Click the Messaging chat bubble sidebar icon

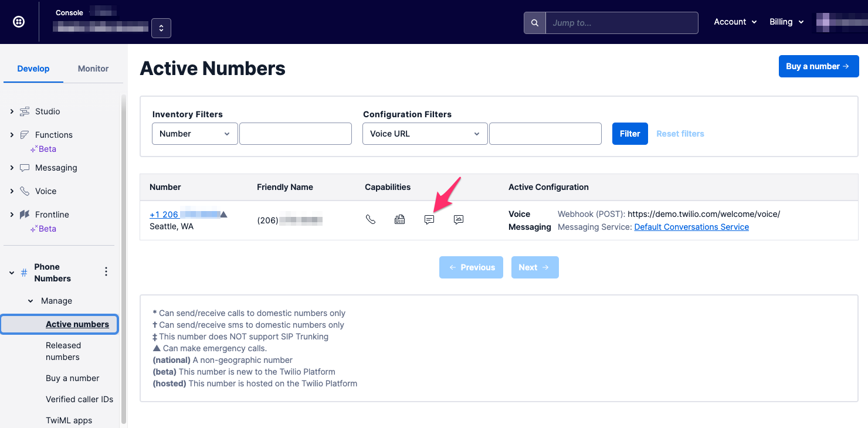pyautogui.click(x=25, y=168)
